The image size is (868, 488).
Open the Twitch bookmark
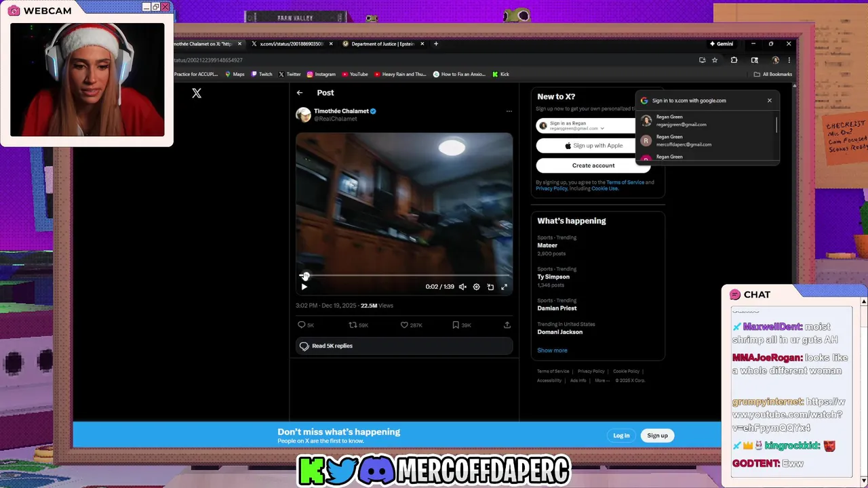point(262,75)
